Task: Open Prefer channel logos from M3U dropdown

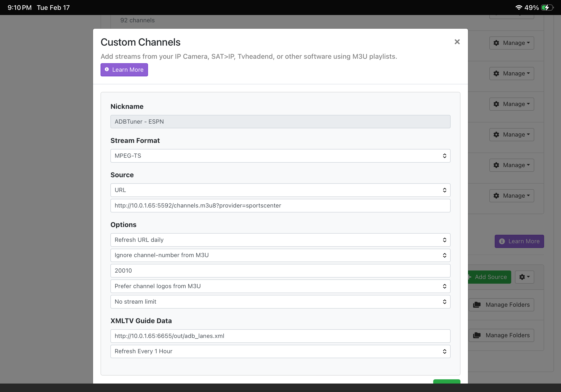Action: (280, 286)
